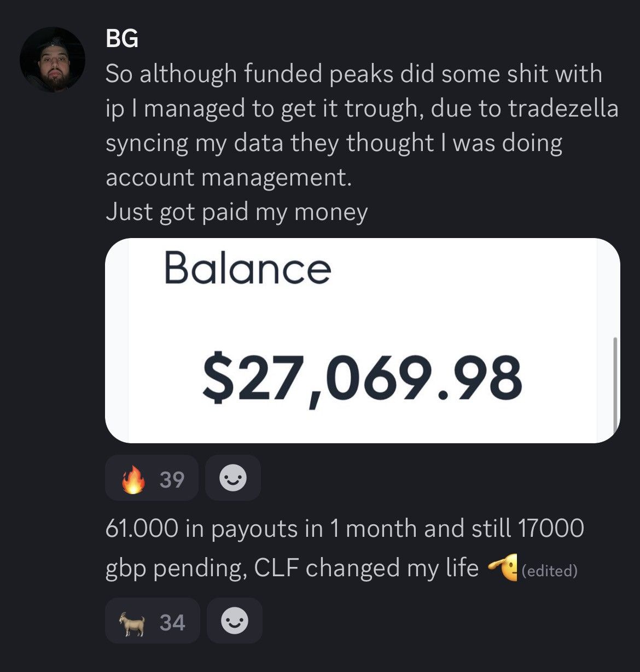640x672 pixels.
Task: Add a reaction beside the fire reaction
Action: click(x=233, y=478)
